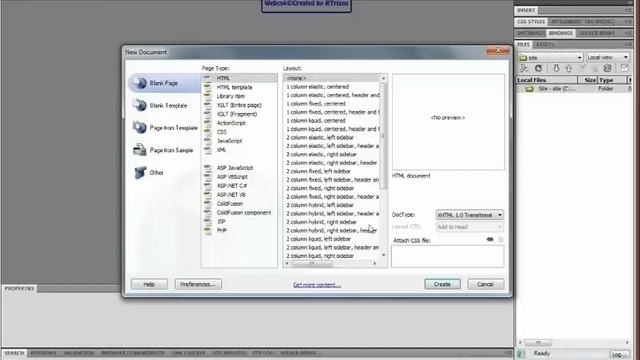This screenshot has width=640, height=360.
Task: Select the Other category icon
Action: [140, 172]
